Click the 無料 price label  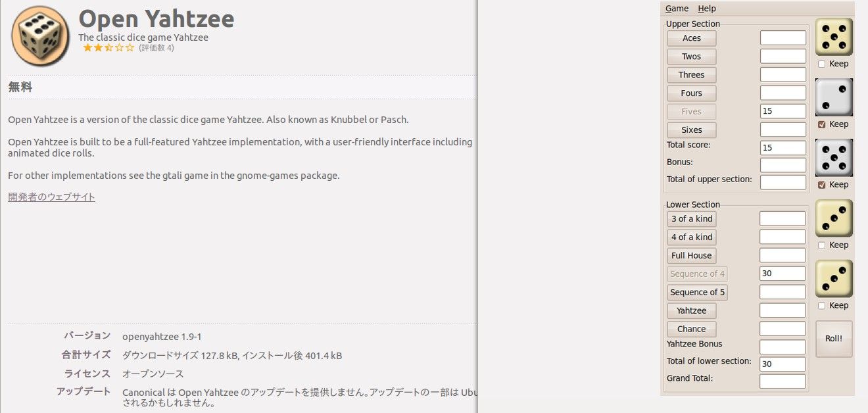pyautogui.click(x=20, y=87)
